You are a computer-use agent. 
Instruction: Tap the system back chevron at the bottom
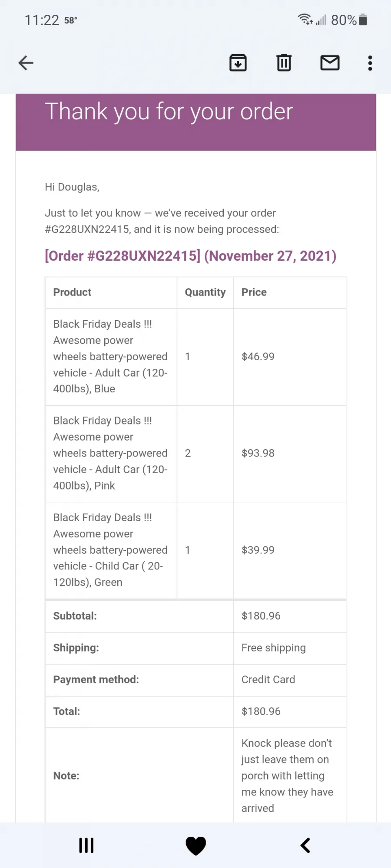click(x=305, y=845)
